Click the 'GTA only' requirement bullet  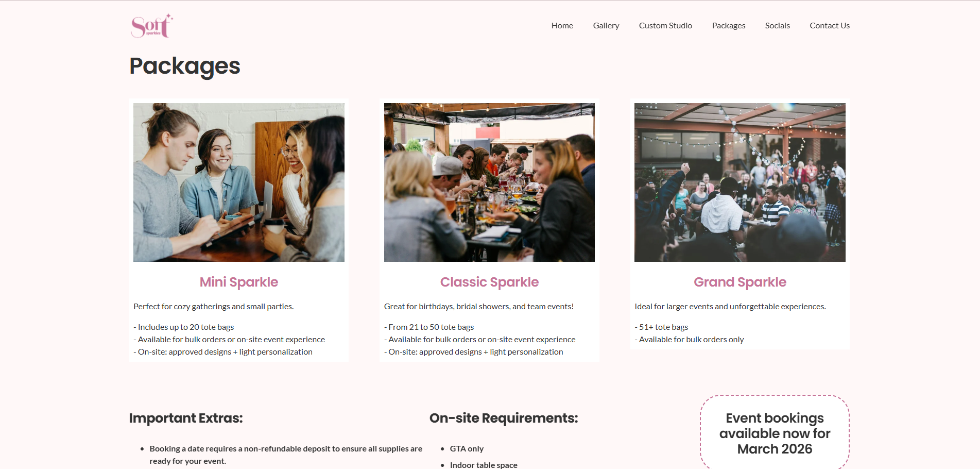coord(467,449)
